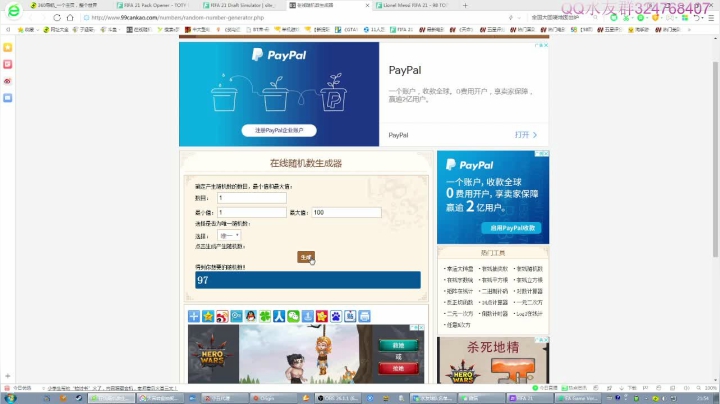
Task: Click the browser reload icon
Action: [x=57, y=17]
